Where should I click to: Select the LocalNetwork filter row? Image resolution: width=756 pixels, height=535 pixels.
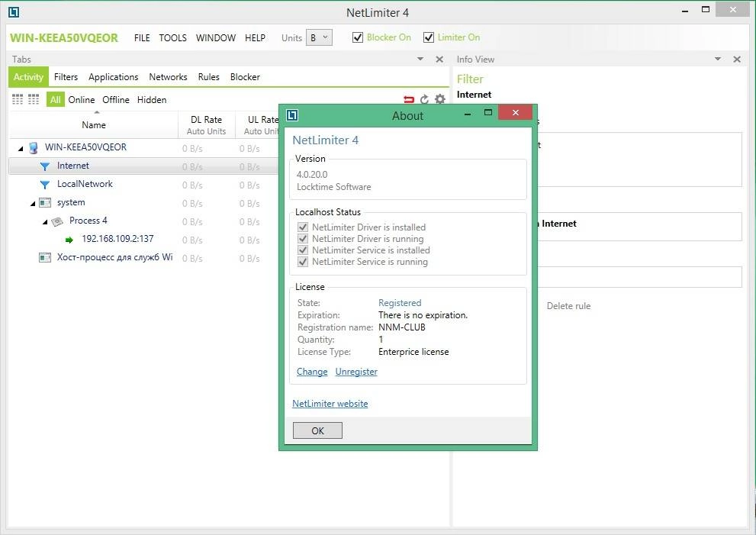[x=143, y=184]
